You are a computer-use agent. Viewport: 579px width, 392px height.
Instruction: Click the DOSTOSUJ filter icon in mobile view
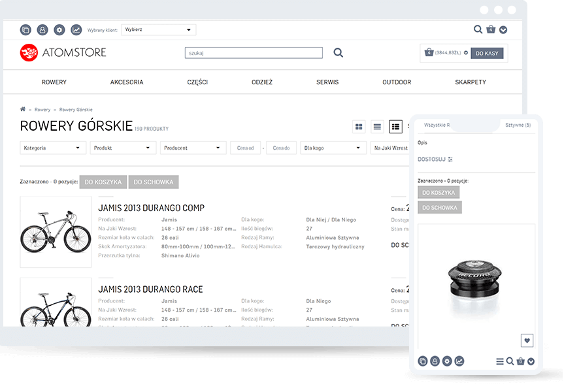[450, 159]
